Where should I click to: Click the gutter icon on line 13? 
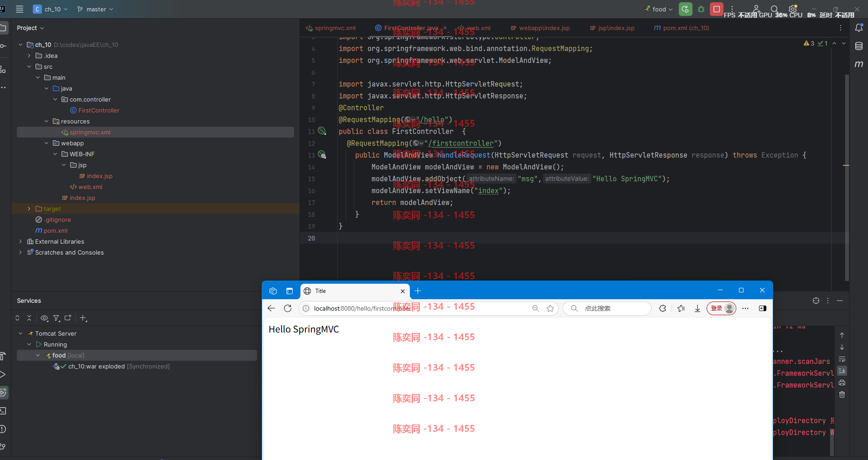coord(322,155)
